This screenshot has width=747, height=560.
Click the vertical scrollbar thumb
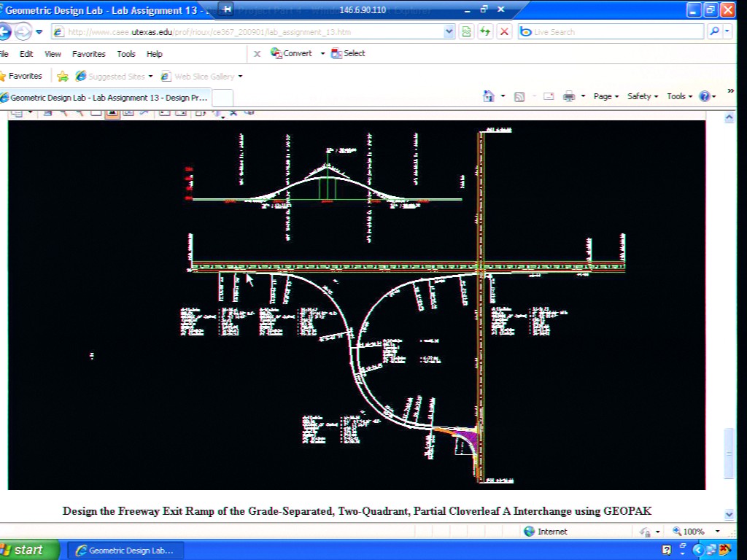pyautogui.click(x=729, y=453)
